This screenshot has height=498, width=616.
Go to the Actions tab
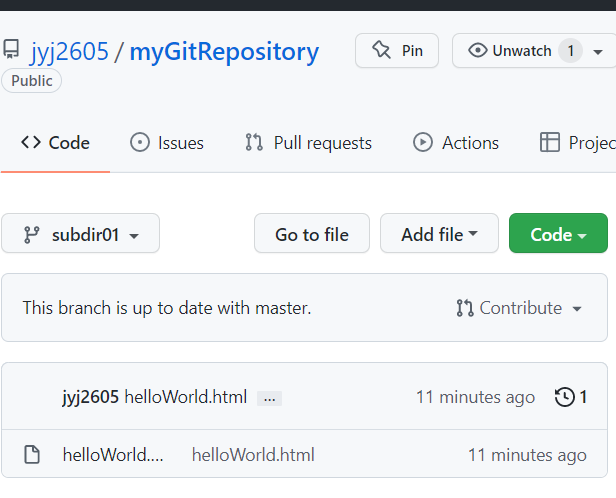pos(456,143)
